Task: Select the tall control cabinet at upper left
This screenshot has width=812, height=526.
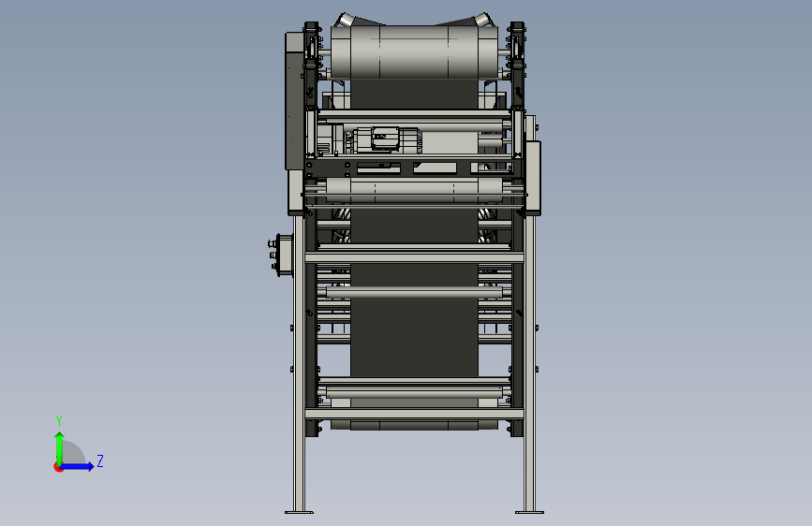Action: click(x=294, y=101)
